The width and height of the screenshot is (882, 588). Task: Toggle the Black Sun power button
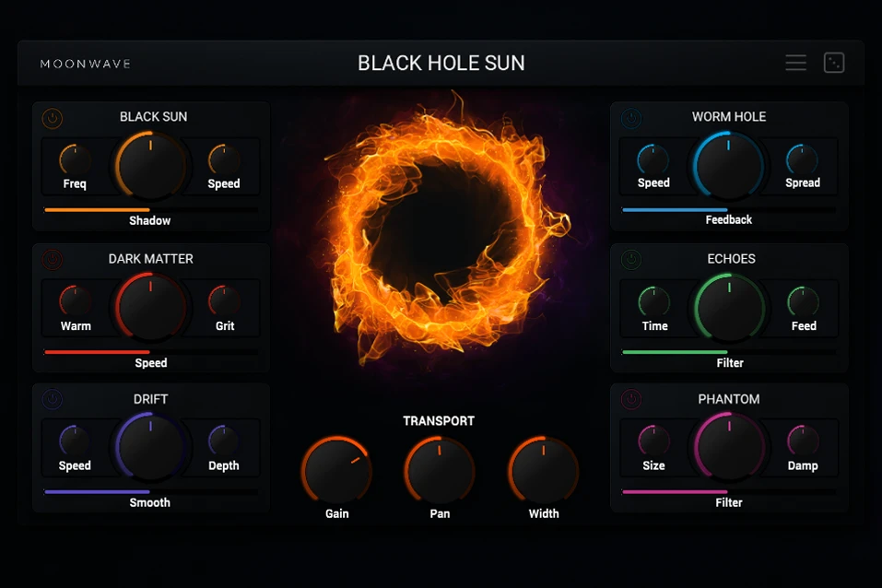[53, 118]
